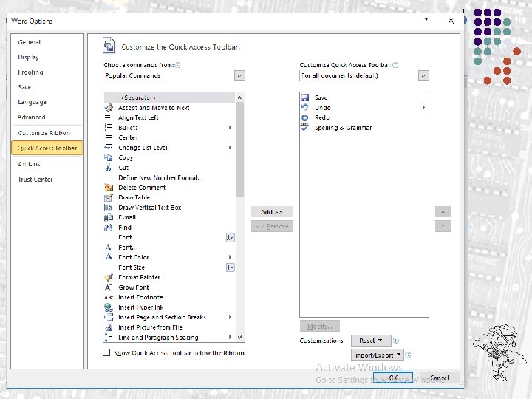Click the Insert Picture from File icon
The height and width of the screenshot is (399, 532).
(x=109, y=327)
